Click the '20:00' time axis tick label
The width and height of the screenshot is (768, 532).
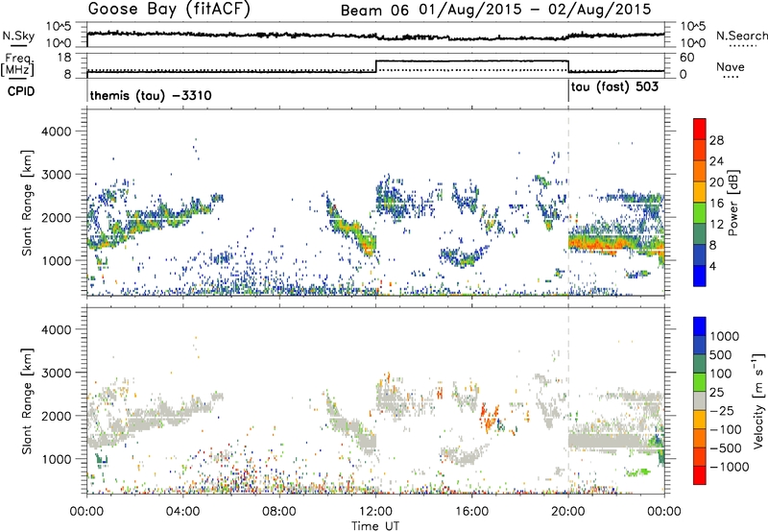coord(567,512)
